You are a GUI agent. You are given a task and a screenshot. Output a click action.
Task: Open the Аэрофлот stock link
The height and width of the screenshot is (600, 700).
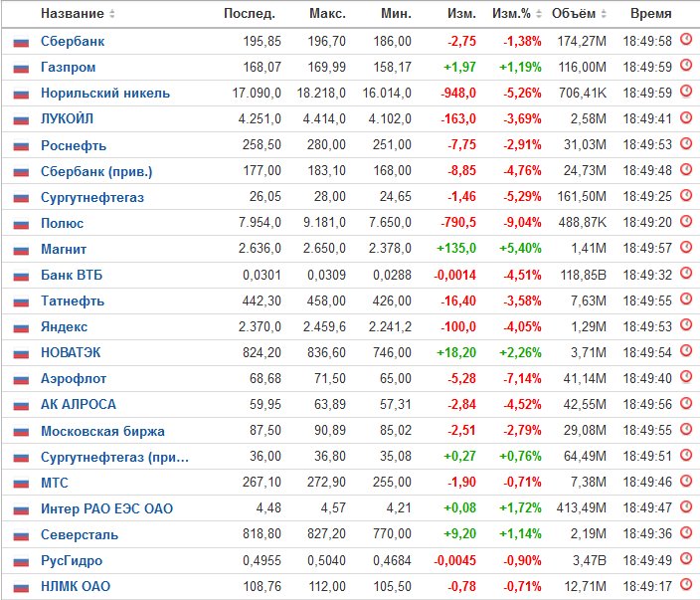pos(74,379)
